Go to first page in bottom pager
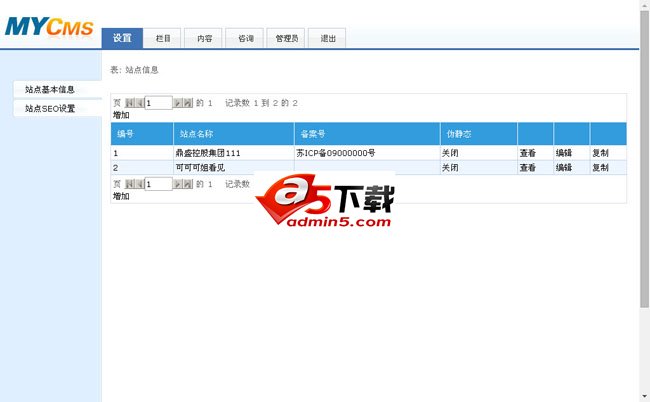 pos(129,184)
